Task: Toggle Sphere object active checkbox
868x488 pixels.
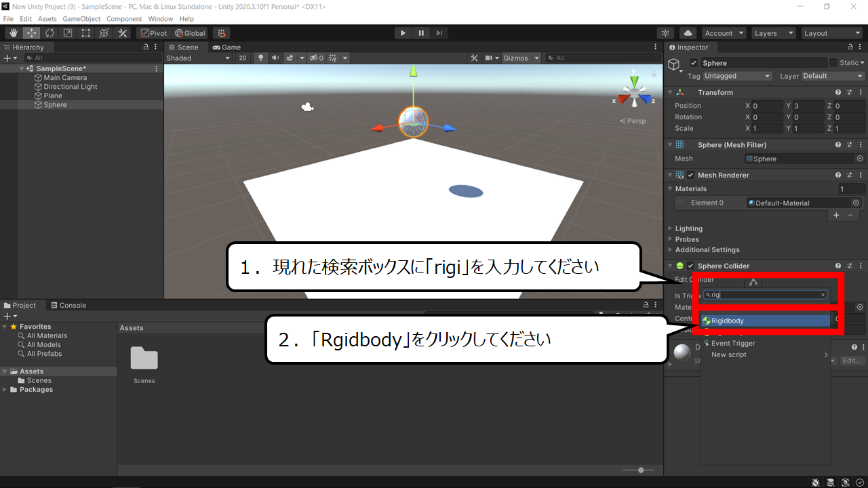Action: coord(693,63)
